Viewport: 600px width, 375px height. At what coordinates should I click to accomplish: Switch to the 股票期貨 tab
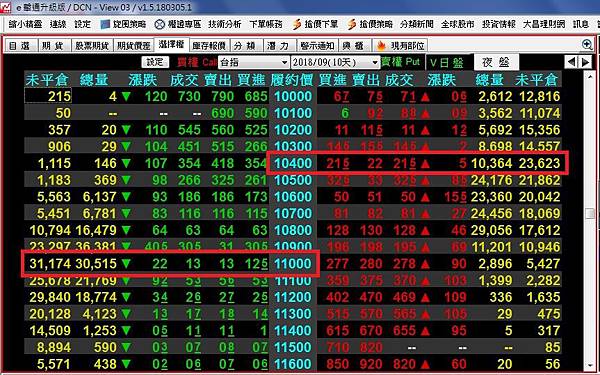click(92, 46)
